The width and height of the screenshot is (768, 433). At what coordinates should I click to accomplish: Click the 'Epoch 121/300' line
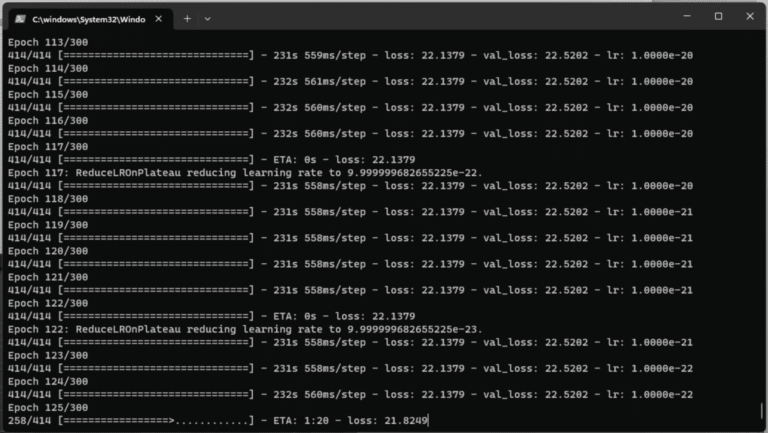pyautogui.click(x=48, y=277)
